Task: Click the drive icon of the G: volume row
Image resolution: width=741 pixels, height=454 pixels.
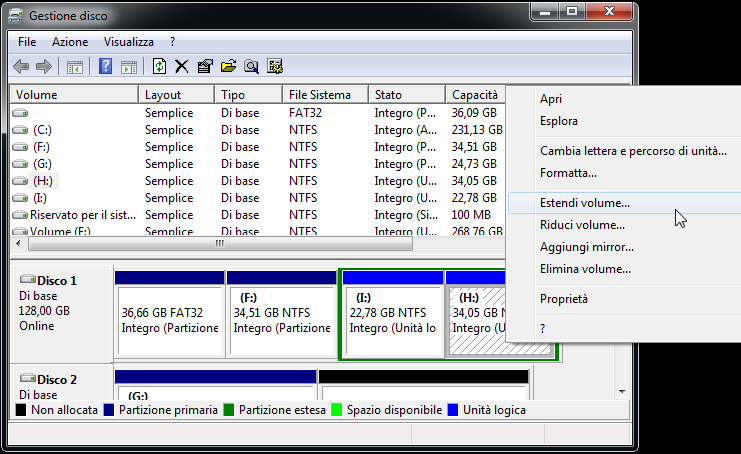Action: point(20,163)
